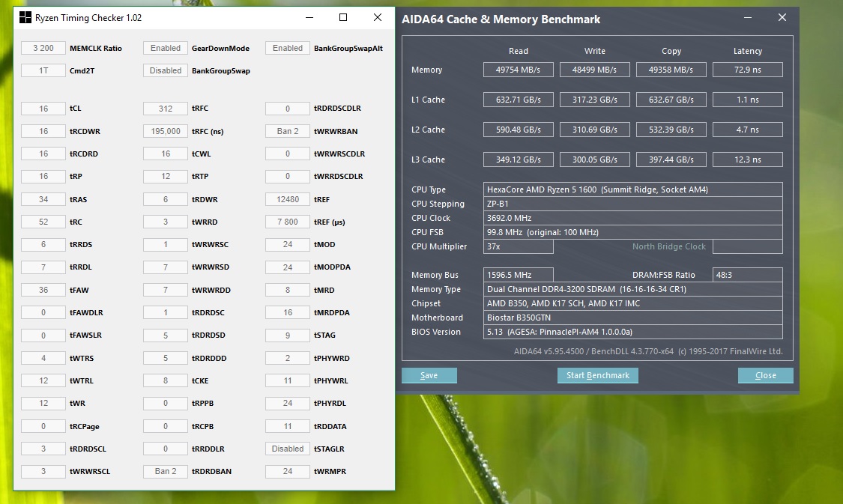Select the Memory Write result 48499 MB/s
This screenshot has height=504, width=843.
click(x=595, y=70)
